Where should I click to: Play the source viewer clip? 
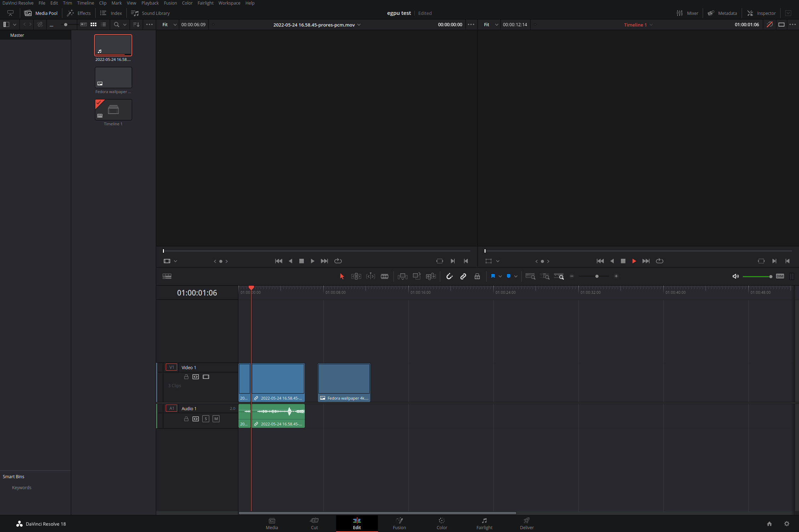click(x=312, y=261)
